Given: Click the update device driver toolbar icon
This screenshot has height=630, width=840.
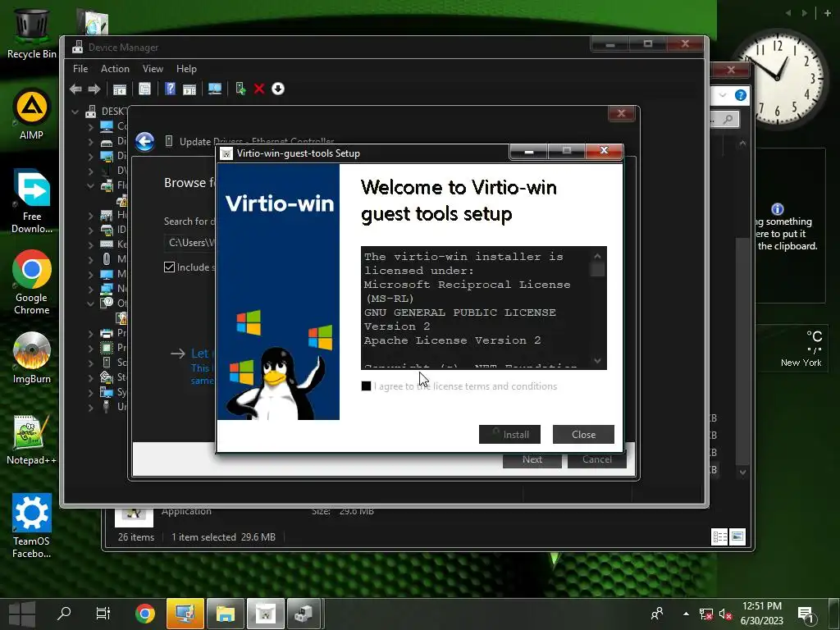Looking at the screenshot, I should 240,89.
